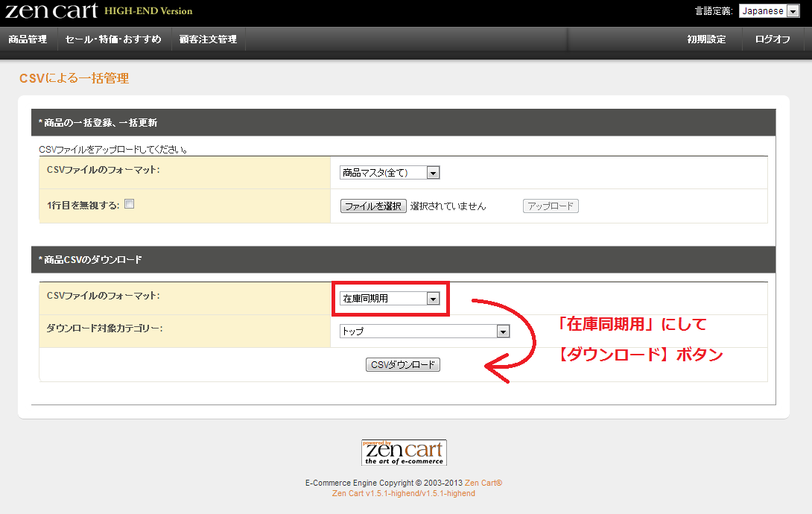This screenshot has width=812, height=514.
Task: Click the CSVダウンロード button
Action: click(403, 365)
